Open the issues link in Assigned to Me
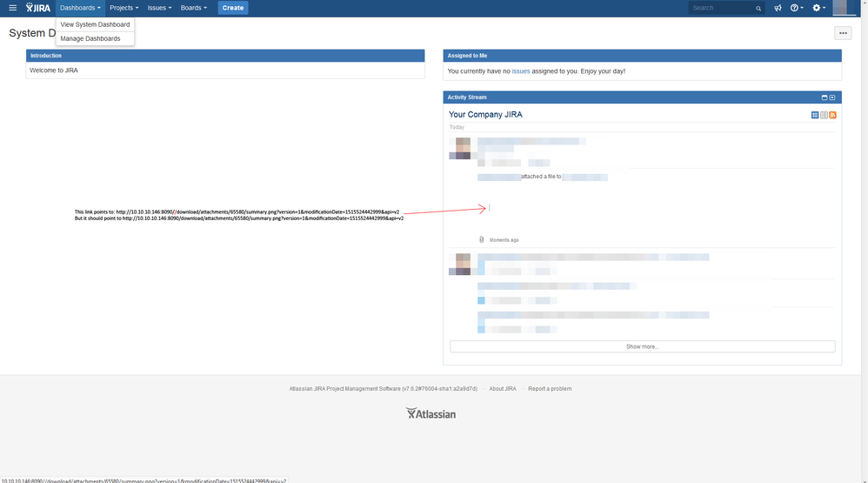The width and height of the screenshot is (868, 483). 521,71
